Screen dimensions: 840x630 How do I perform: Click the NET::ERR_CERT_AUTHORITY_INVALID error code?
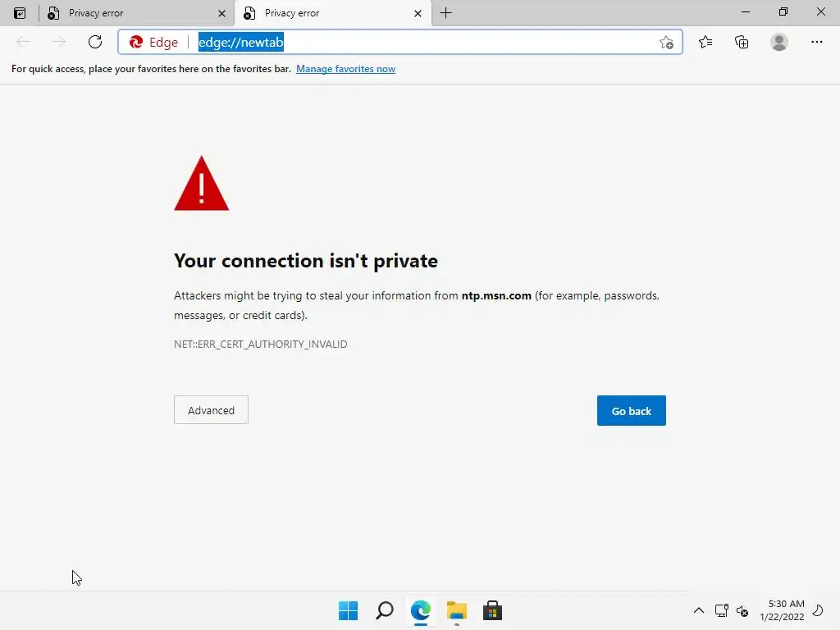click(x=260, y=344)
